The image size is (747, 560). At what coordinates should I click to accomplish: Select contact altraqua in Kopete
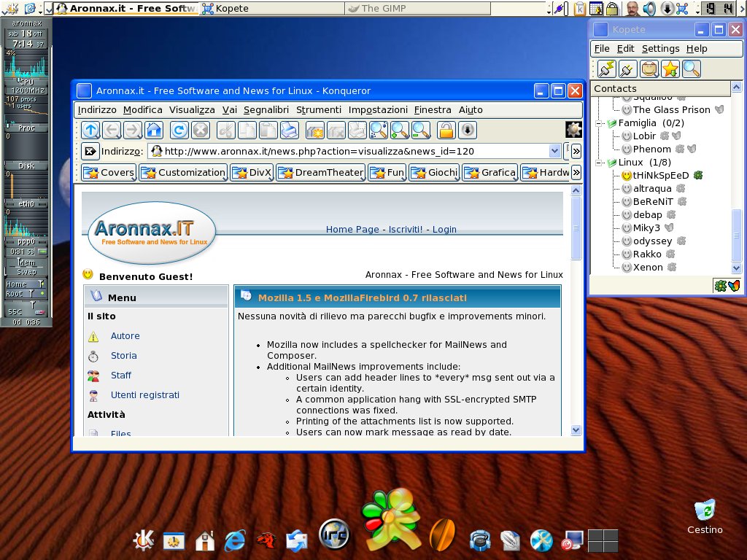coord(652,189)
